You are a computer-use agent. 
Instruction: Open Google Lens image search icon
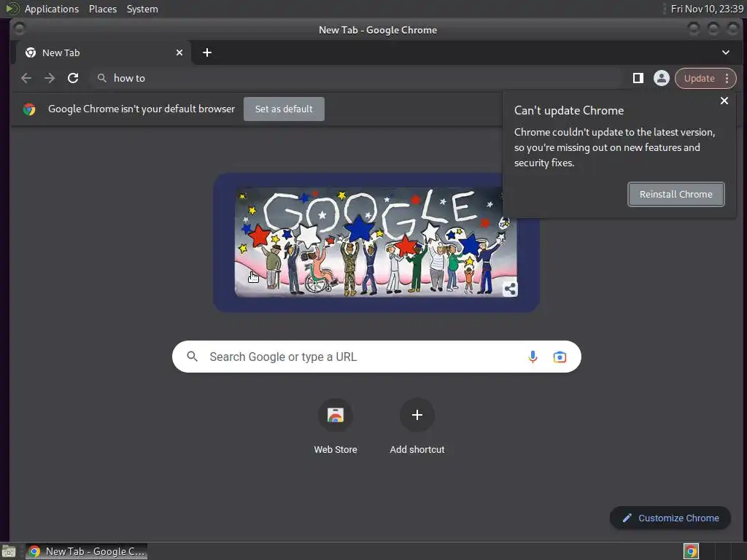[x=560, y=357]
